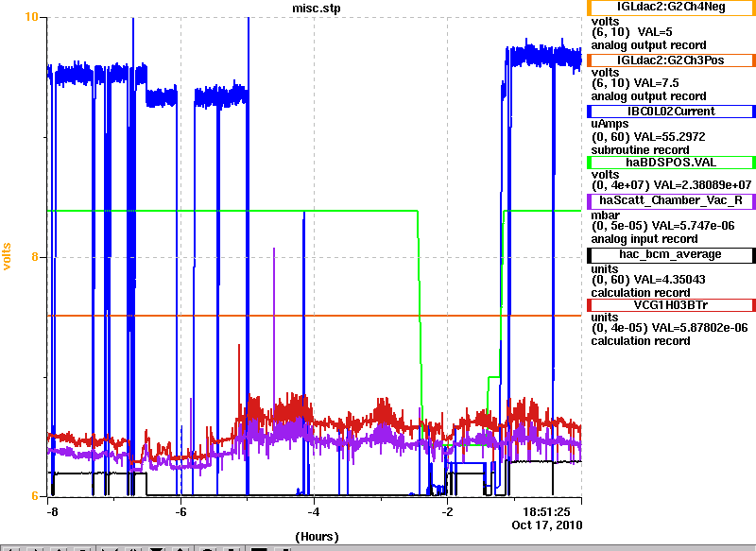This screenshot has width=756, height=551.
Task: Click the y-axis label '8'
Action: [35, 257]
